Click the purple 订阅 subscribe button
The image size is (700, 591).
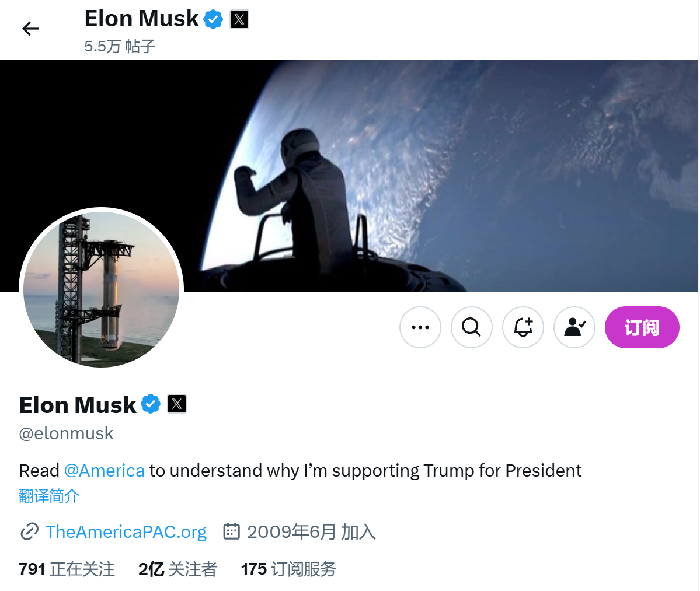pos(642,327)
